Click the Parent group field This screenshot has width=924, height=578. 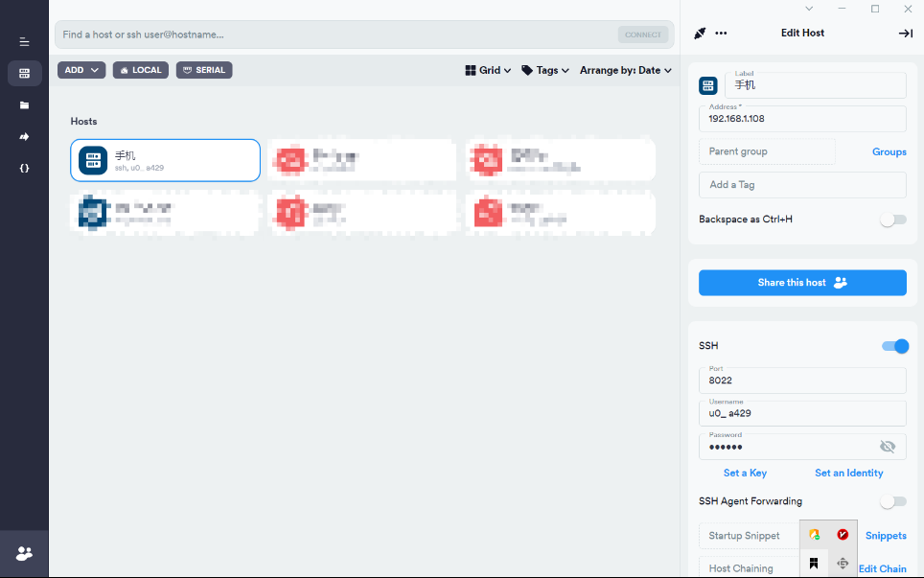(x=767, y=151)
